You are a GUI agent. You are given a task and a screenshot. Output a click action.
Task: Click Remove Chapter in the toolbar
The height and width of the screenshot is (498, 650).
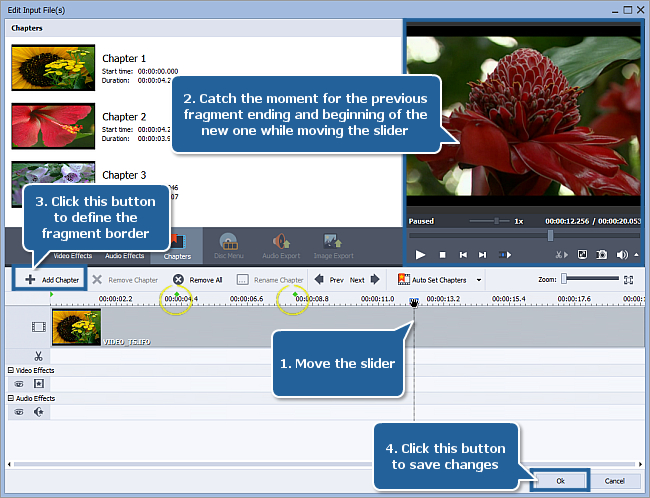pyautogui.click(x=125, y=280)
